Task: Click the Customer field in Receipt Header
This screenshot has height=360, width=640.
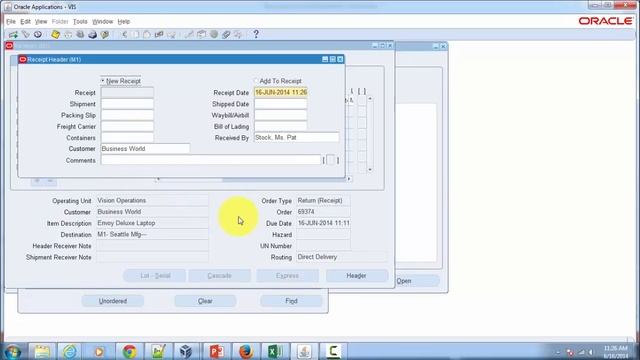Action: [x=145, y=149]
